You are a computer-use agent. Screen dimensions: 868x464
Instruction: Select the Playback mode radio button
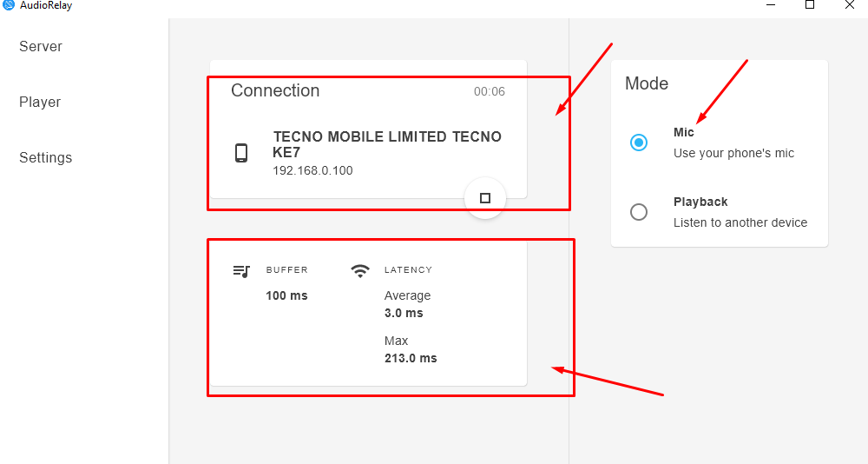[639, 212]
